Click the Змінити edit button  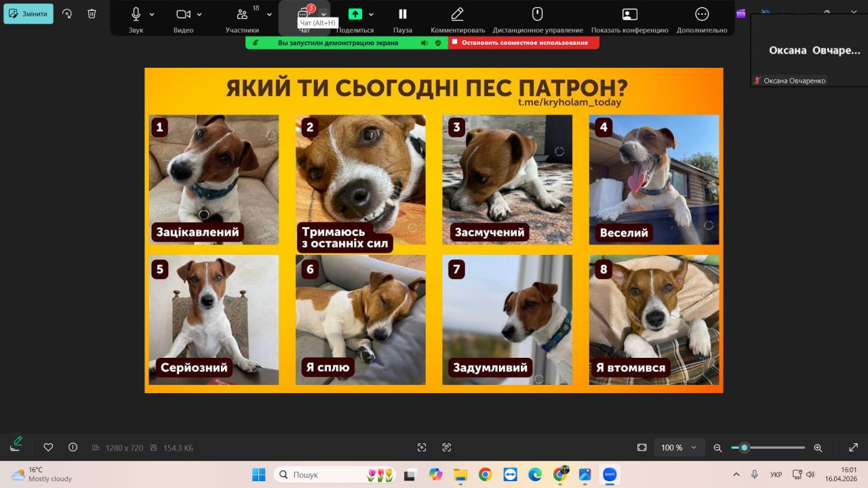[x=28, y=14]
